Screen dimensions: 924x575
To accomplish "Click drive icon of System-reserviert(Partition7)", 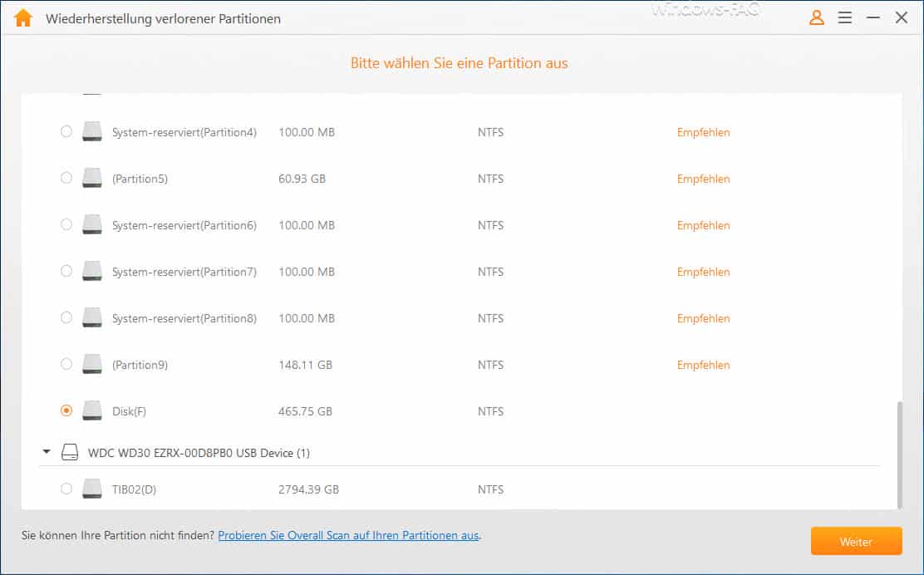I will pos(92,271).
